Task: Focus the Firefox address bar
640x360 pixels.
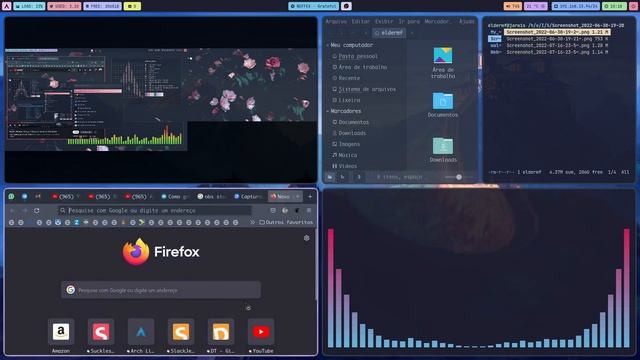Action: click(x=155, y=210)
